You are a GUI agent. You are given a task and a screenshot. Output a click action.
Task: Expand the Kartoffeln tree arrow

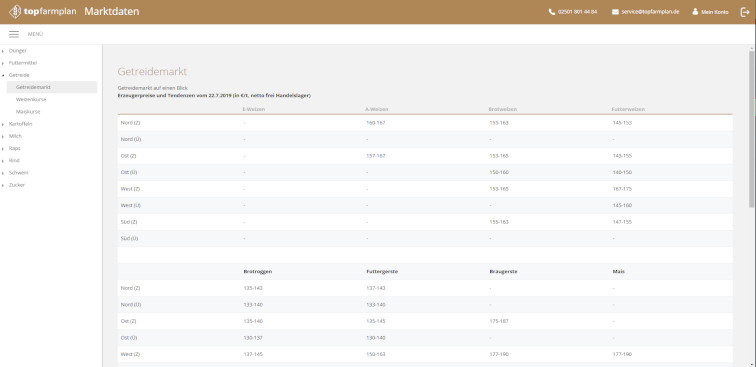[3, 124]
